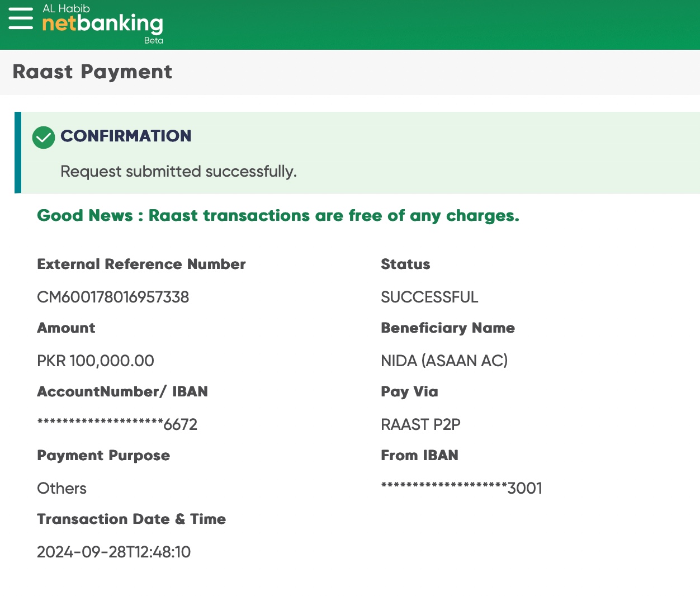Click the masked account number ending 6672
Screen dimensions: 700x596
pyautogui.click(x=117, y=424)
